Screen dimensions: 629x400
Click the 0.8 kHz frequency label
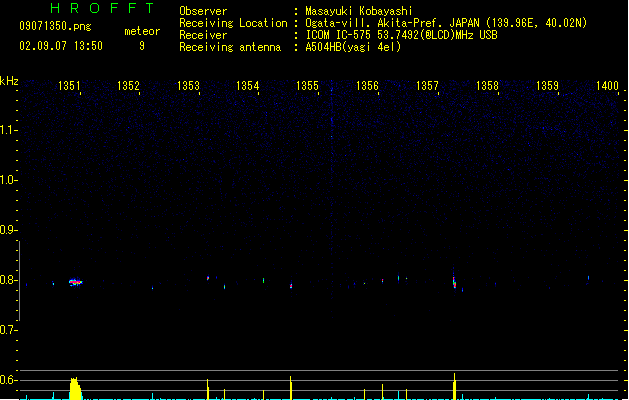tap(7, 280)
